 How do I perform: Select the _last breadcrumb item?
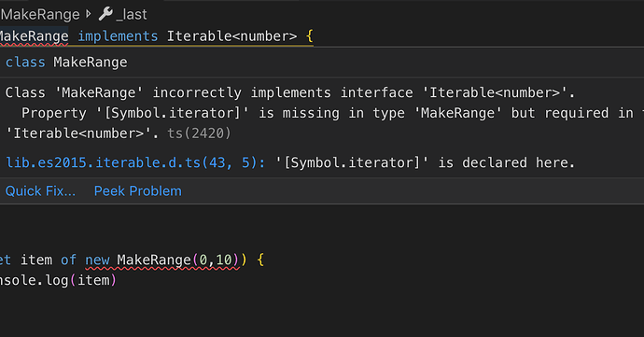132,14
